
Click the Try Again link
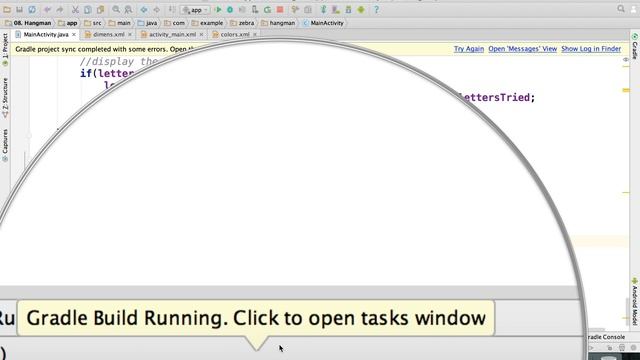tap(469, 49)
